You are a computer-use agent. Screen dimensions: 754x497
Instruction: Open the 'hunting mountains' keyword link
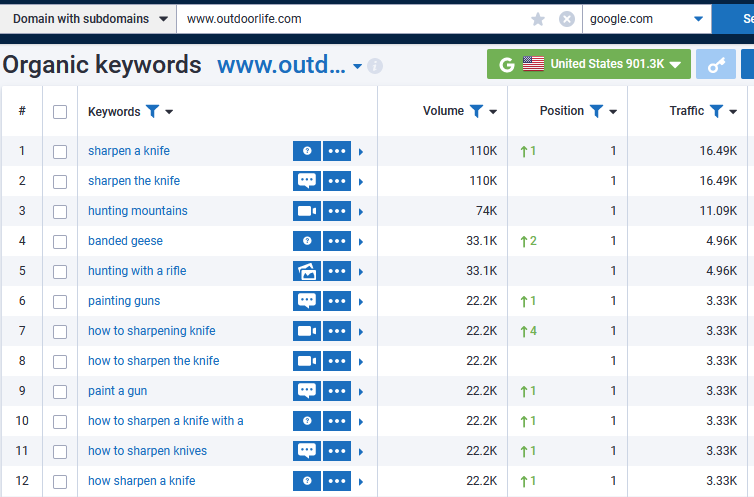pos(138,211)
